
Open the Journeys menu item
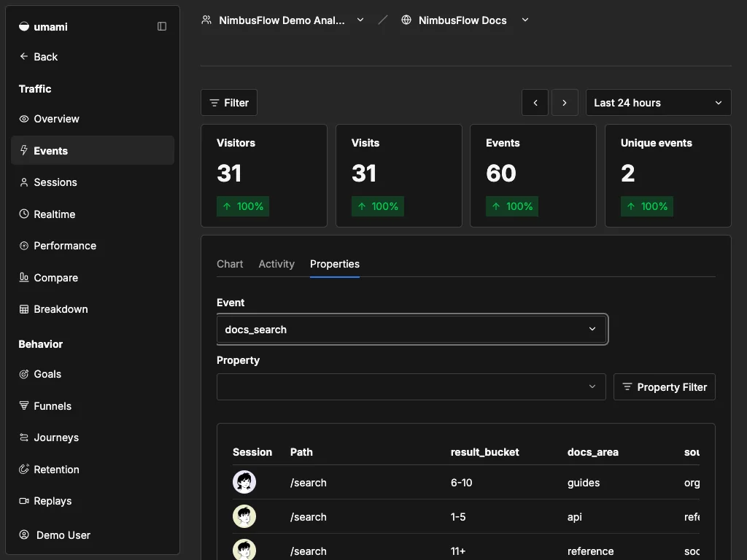[93, 437]
